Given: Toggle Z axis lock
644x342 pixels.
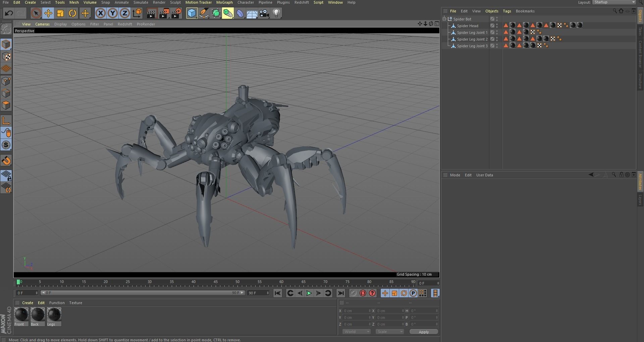Looking at the screenshot, I should [x=125, y=13].
